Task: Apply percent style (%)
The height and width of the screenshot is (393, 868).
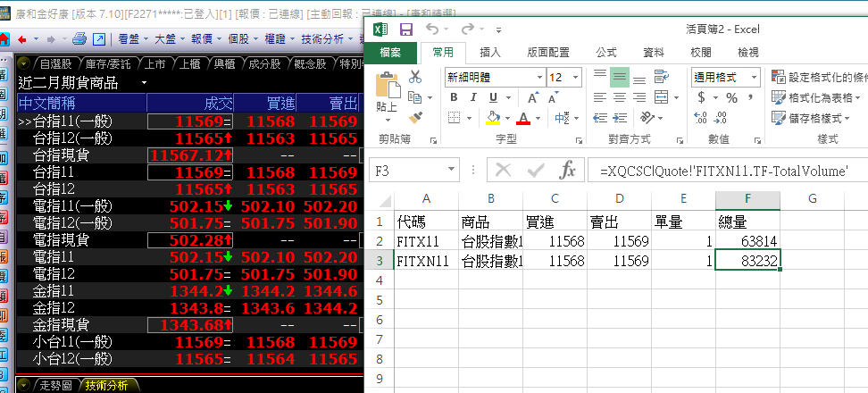Action: [732, 98]
